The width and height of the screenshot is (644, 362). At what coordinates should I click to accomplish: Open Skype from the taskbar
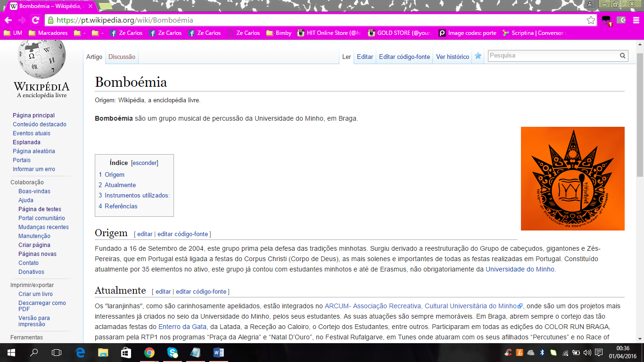(172, 353)
